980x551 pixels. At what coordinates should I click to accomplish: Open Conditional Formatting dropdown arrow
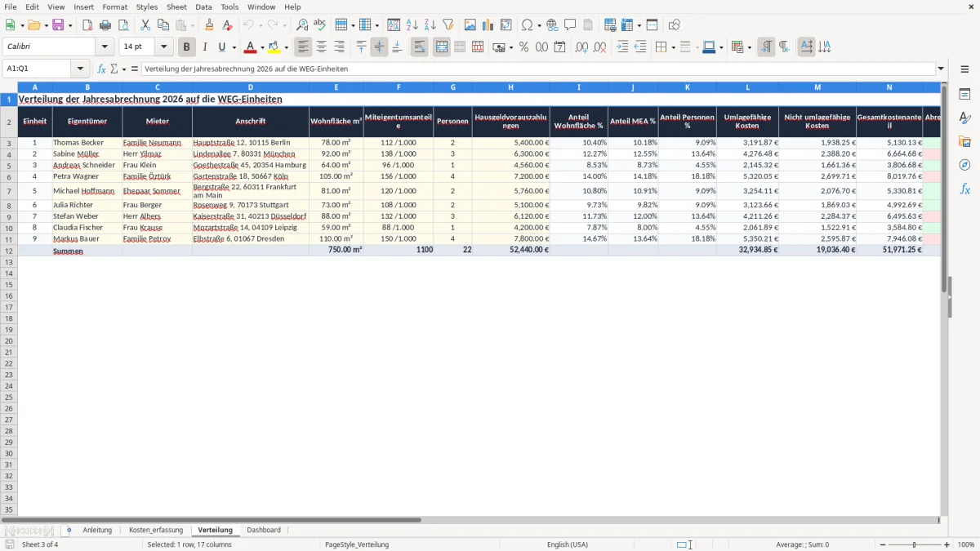749,47
